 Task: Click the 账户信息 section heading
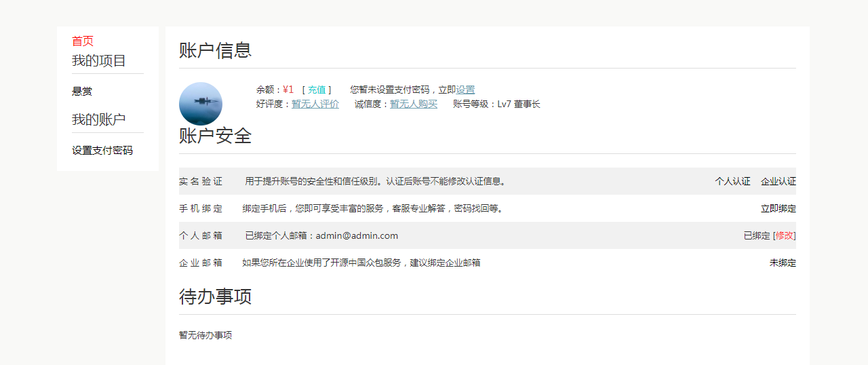(x=216, y=50)
